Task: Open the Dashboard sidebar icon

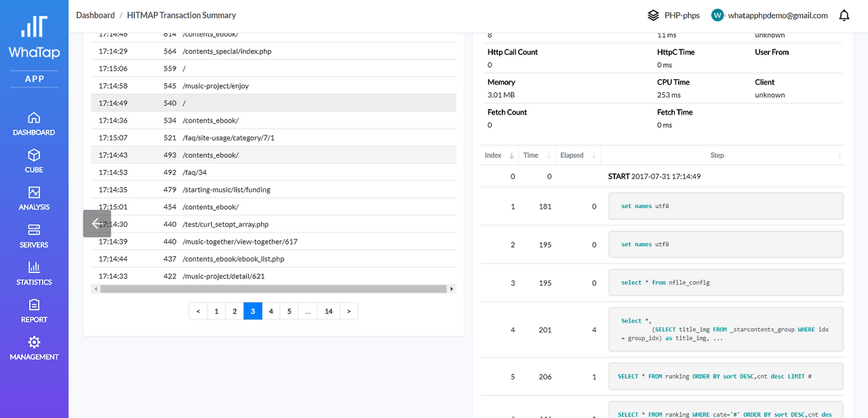Action: pos(34,118)
